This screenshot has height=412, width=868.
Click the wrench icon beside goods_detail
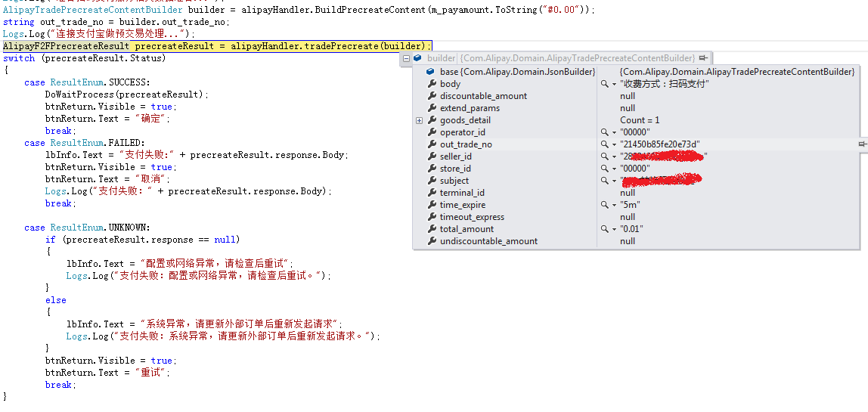click(432, 120)
